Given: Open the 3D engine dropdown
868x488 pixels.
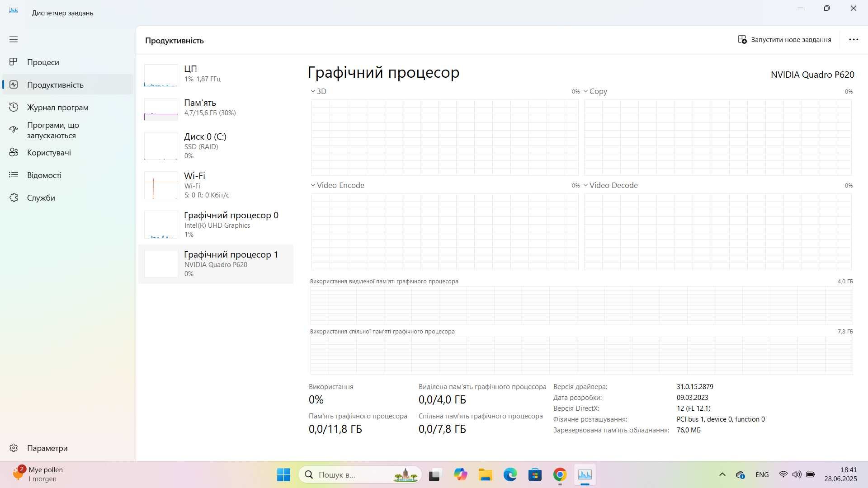Looking at the screenshot, I should point(319,91).
